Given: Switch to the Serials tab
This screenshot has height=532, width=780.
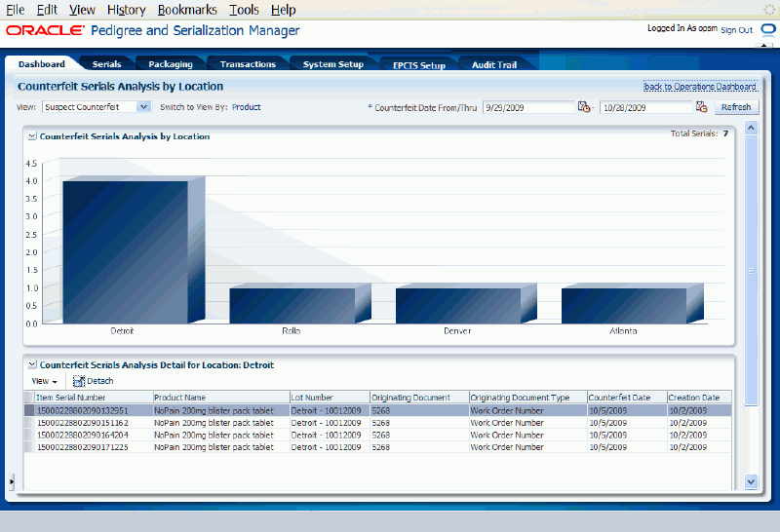Looking at the screenshot, I should [106, 64].
